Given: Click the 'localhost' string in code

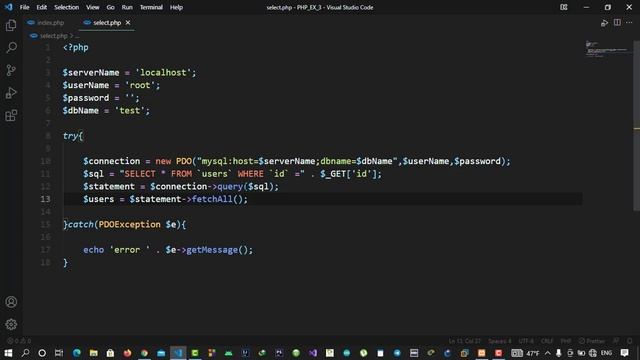Looking at the screenshot, I should (x=163, y=73).
